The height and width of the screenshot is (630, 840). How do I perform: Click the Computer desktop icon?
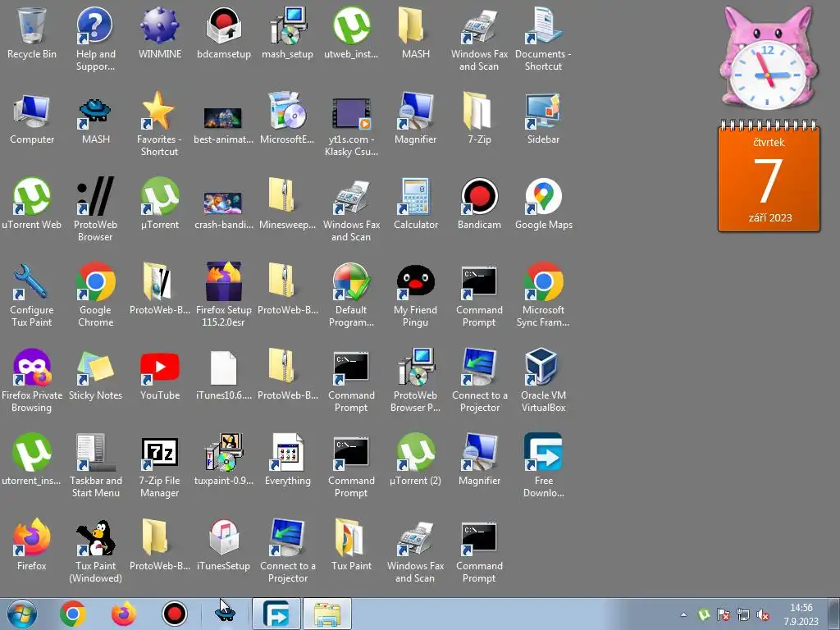32,111
